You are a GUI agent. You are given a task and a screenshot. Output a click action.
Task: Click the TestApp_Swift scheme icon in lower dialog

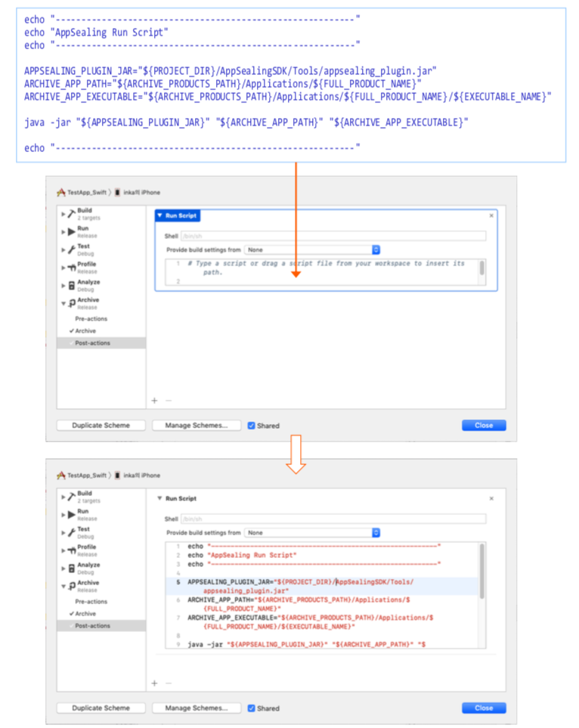click(x=61, y=476)
